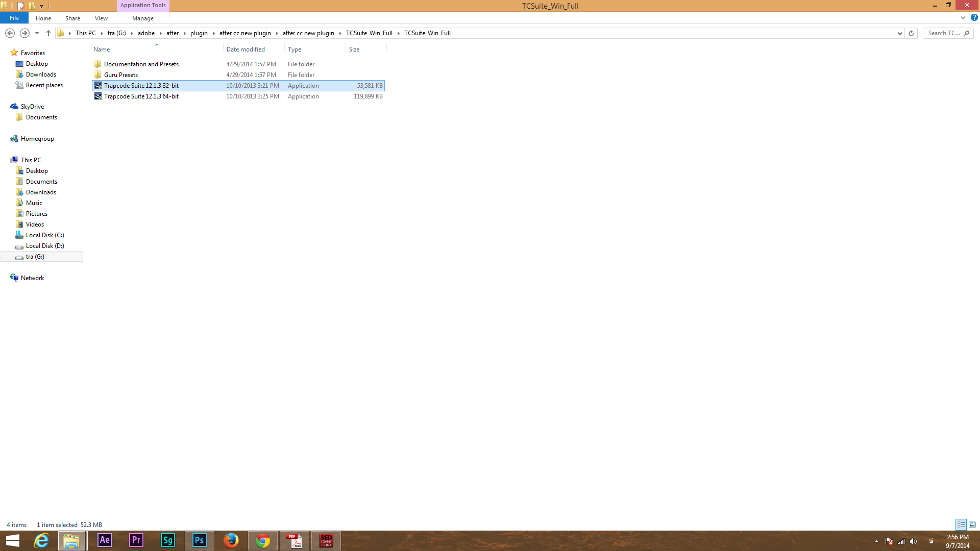This screenshot has width=980, height=551.
Task: Click the View menu tab
Action: pos(101,18)
